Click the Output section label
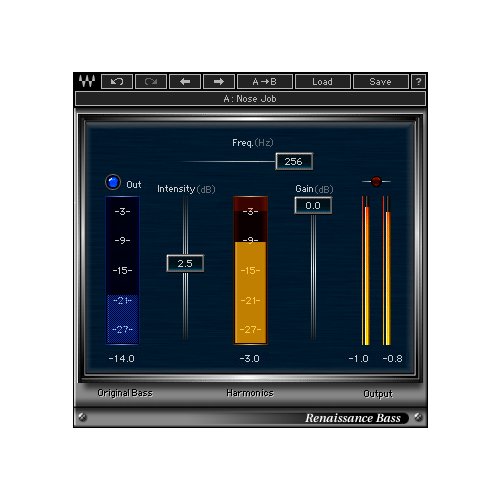 click(378, 394)
